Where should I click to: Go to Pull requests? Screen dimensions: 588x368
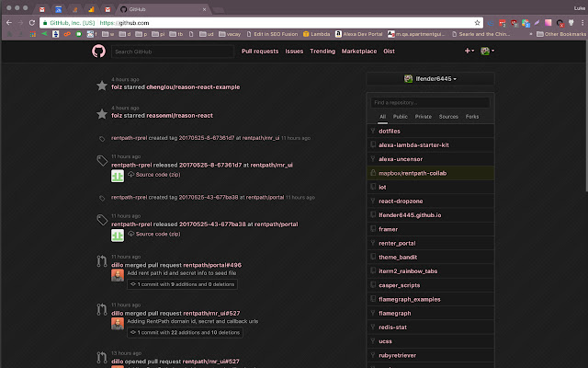coord(260,52)
